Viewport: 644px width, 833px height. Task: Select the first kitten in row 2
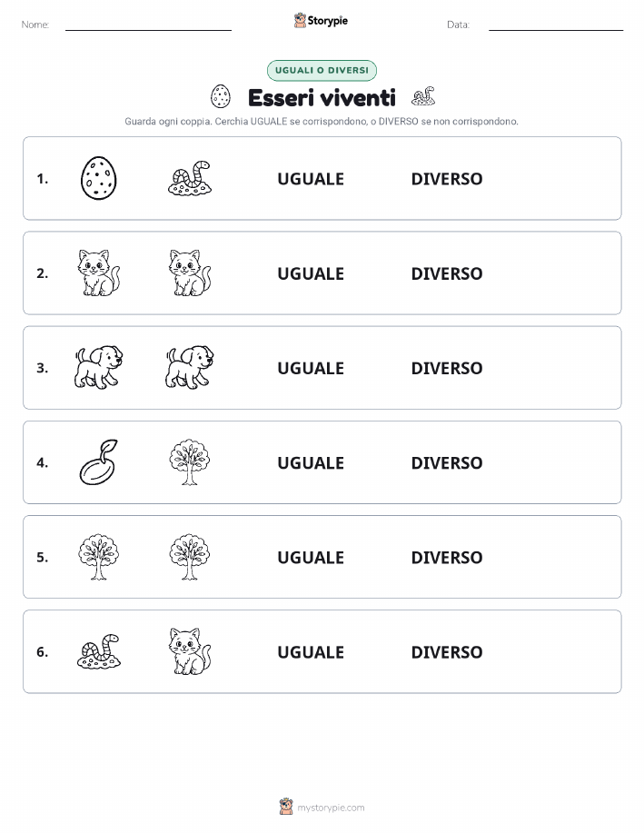click(x=99, y=273)
